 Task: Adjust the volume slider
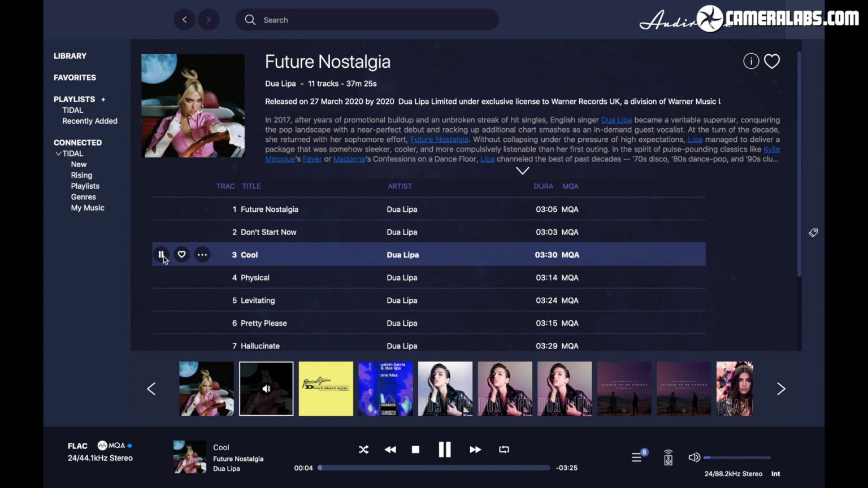click(737, 457)
